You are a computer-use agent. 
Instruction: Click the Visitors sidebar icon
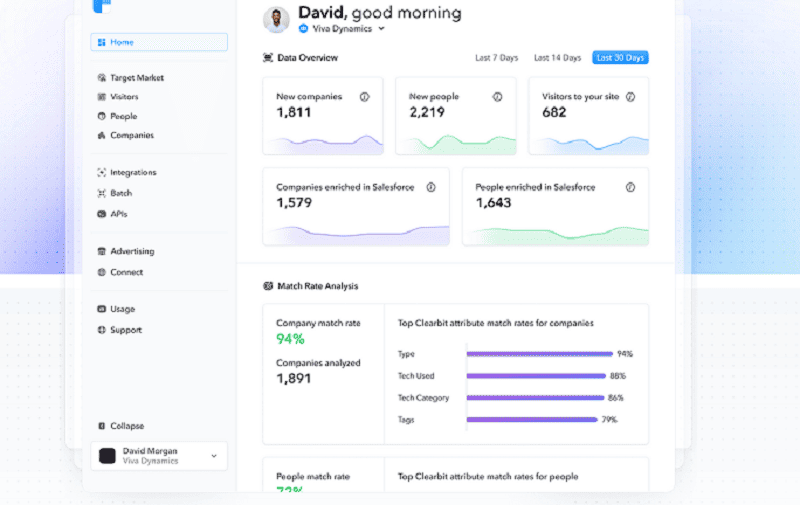pyautogui.click(x=102, y=96)
